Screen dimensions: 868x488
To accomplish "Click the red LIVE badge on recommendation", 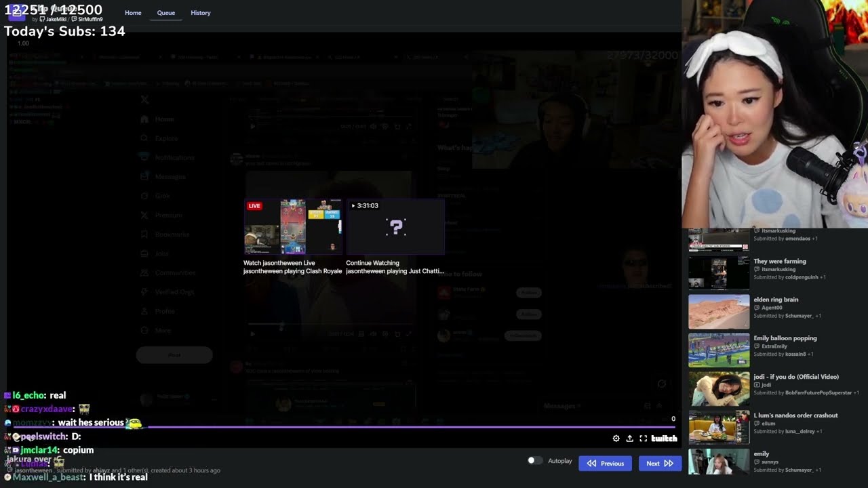I will (254, 205).
